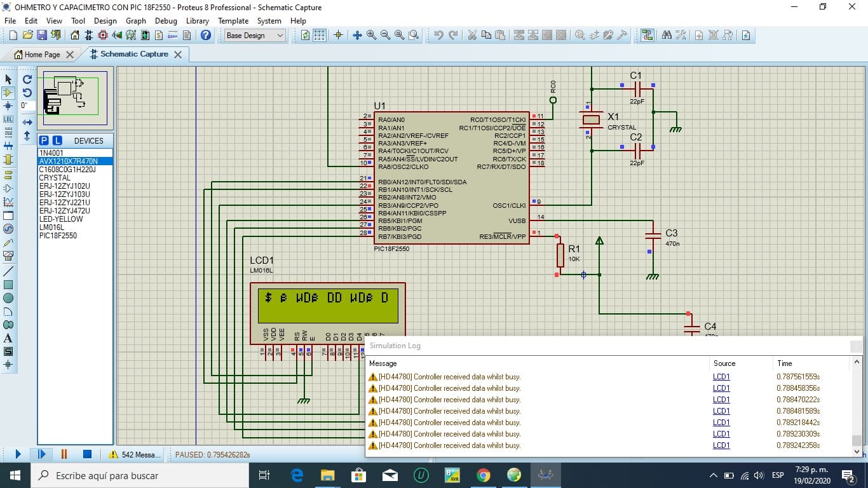Toggle wire autorouter
868x488 pixels.
[648, 36]
